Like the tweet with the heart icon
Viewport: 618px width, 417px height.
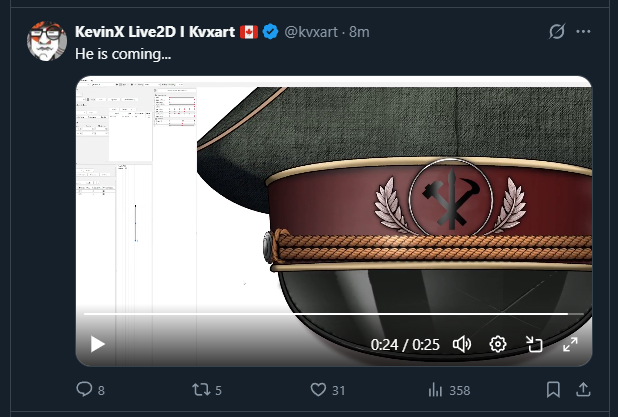[x=318, y=390]
